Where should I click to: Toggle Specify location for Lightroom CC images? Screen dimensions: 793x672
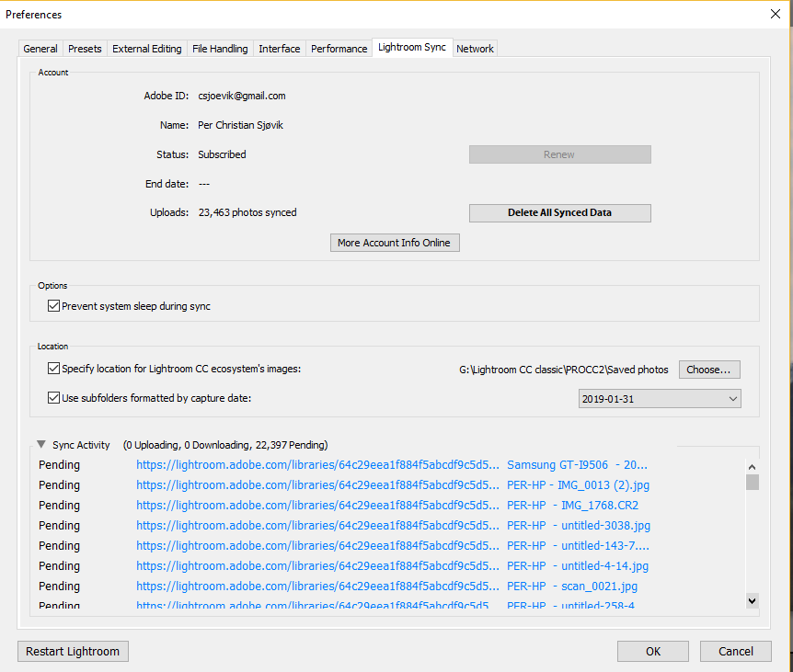click(x=53, y=368)
